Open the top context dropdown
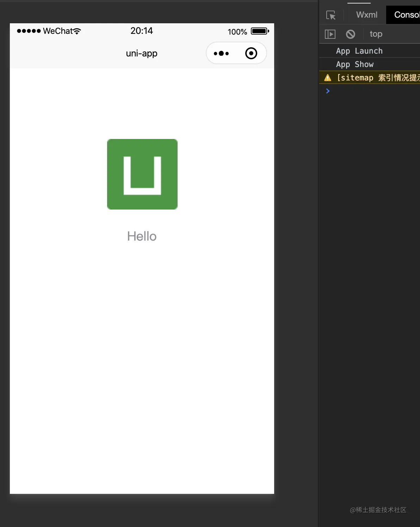 pyautogui.click(x=376, y=34)
